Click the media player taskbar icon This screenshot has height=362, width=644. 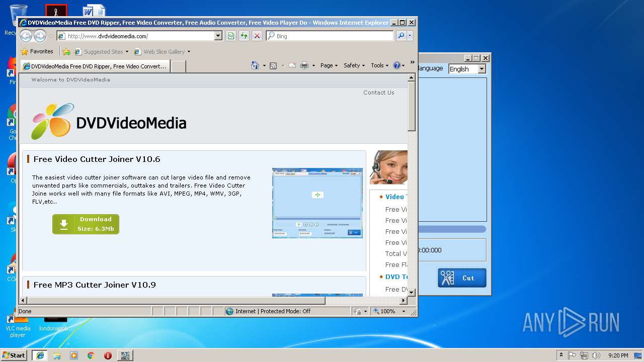[74, 355]
